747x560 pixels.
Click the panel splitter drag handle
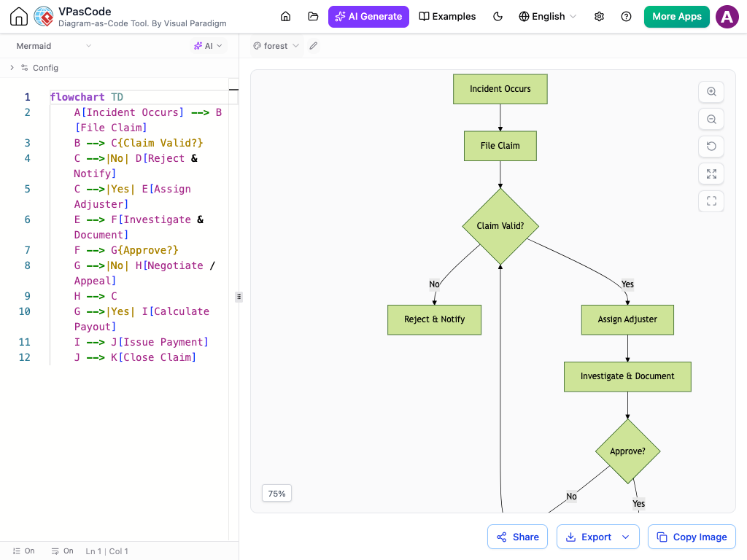pyautogui.click(x=239, y=297)
